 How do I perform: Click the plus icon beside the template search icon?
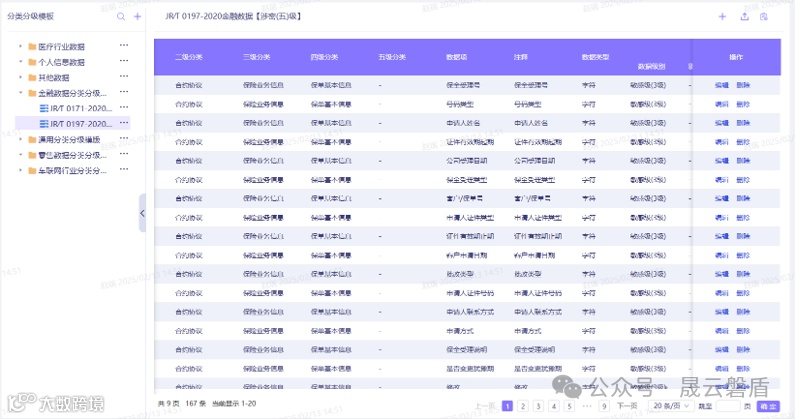[137, 16]
